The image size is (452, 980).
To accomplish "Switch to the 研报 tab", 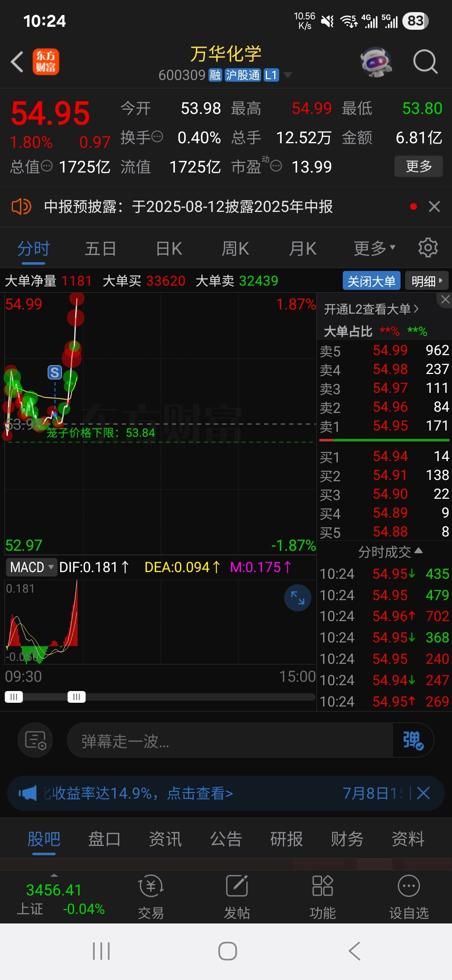I will click(x=287, y=839).
